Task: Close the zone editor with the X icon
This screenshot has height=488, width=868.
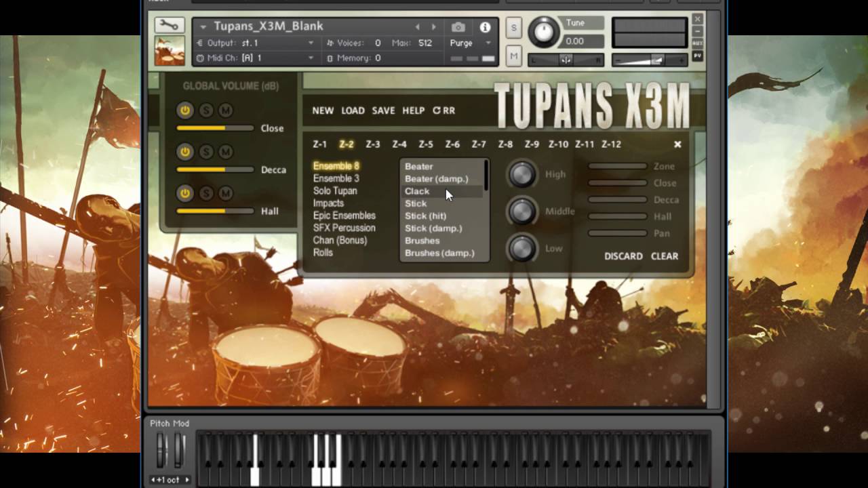Action: pyautogui.click(x=677, y=144)
